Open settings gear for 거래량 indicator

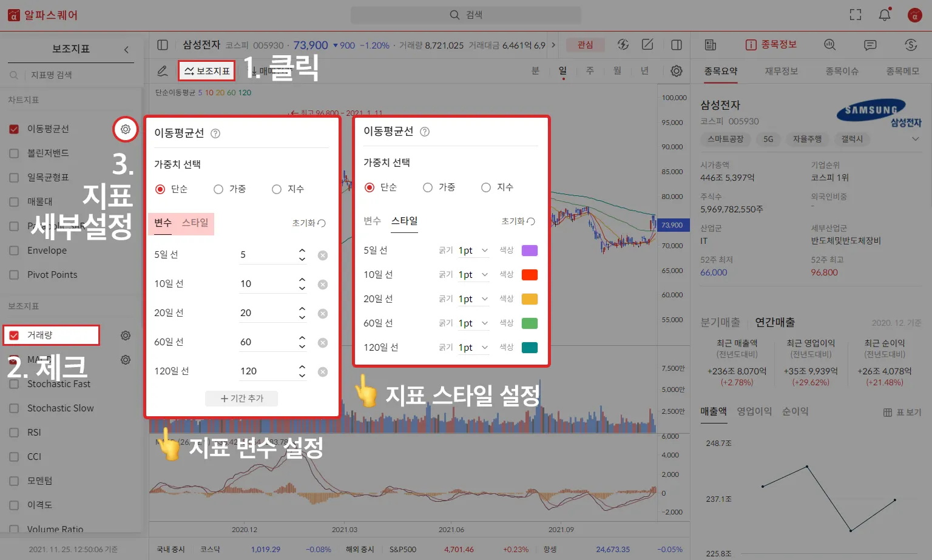pos(126,336)
